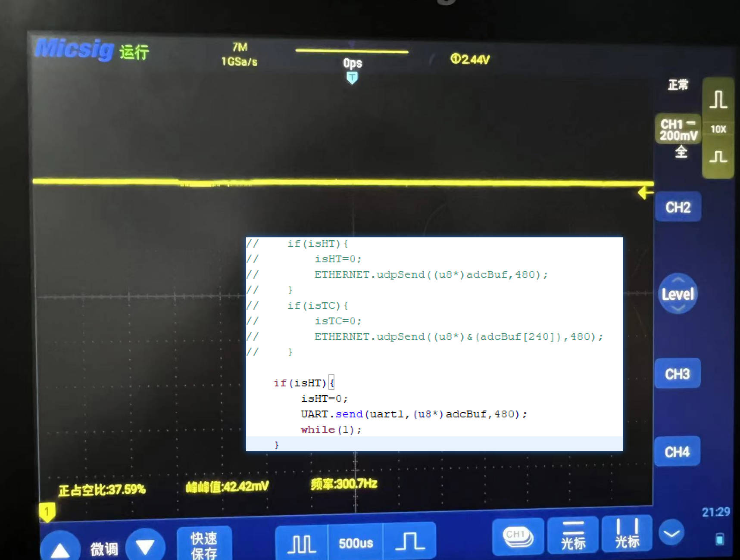Toggle the horizontal cursors 光标 button

pos(573,535)
